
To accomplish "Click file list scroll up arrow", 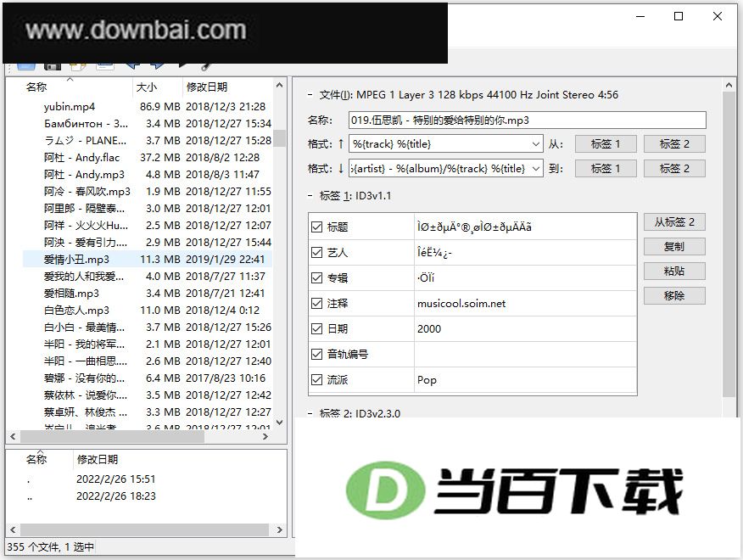I will tap(279, 86).
